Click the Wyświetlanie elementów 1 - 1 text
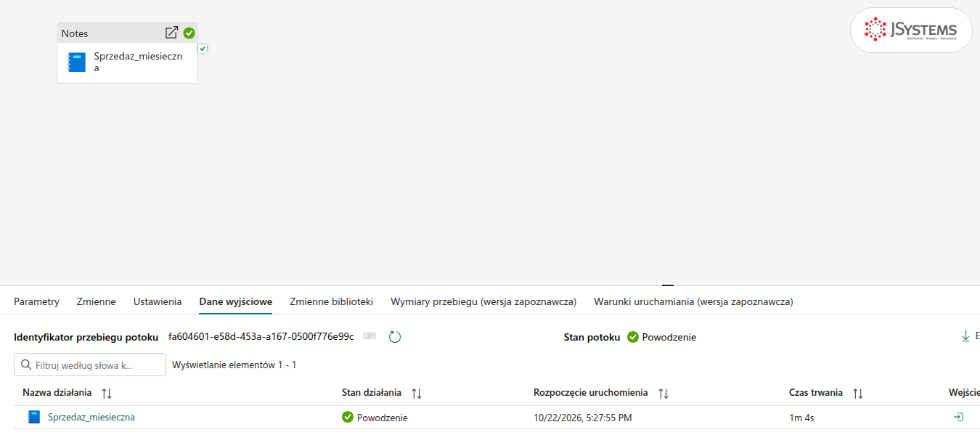 point(234,365)
